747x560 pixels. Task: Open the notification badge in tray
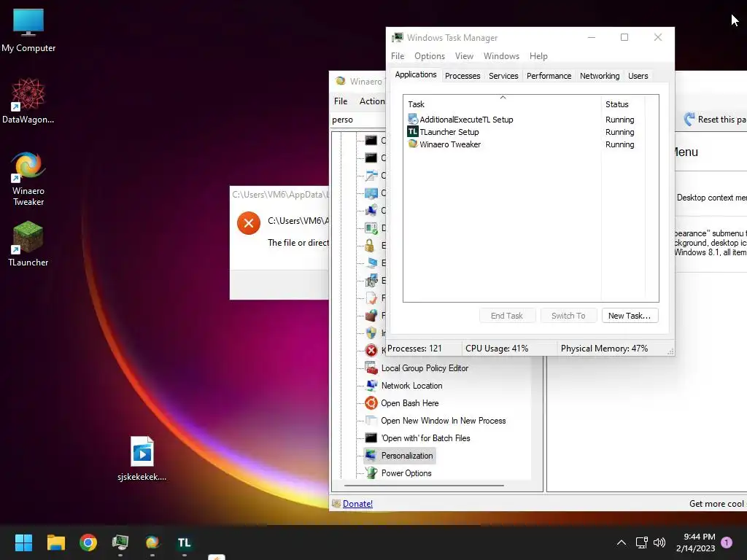[727, 542]
